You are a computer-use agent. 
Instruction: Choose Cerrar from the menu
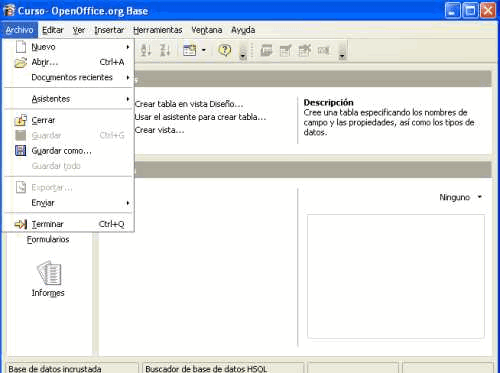pyautogui.click(x=68, y=120)
